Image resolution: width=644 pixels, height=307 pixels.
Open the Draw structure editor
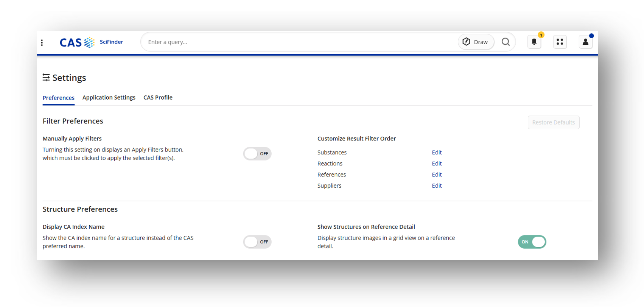click(x=476, y=42)
